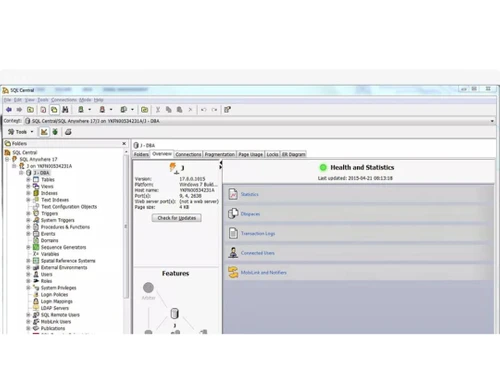500x375 pixels.
Task: Click the Sequence Generators green icon
Action: click(36, 247)
